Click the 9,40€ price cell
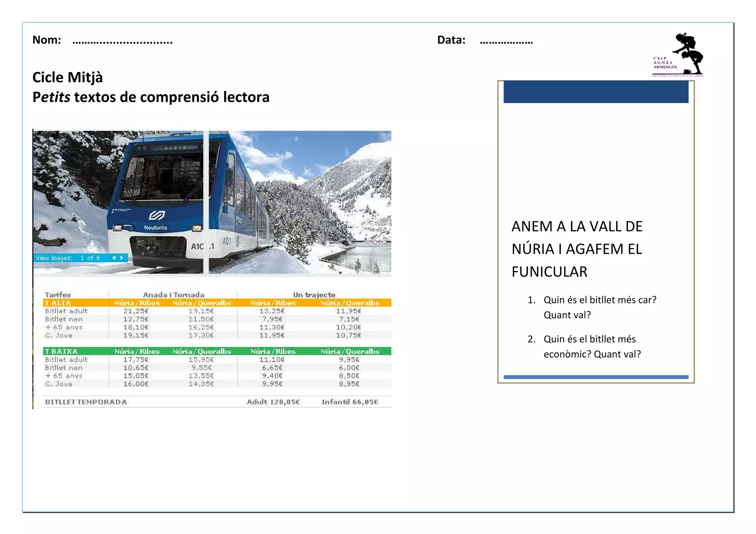This screenshot has width=756, height=534. [x=272, y=376]
